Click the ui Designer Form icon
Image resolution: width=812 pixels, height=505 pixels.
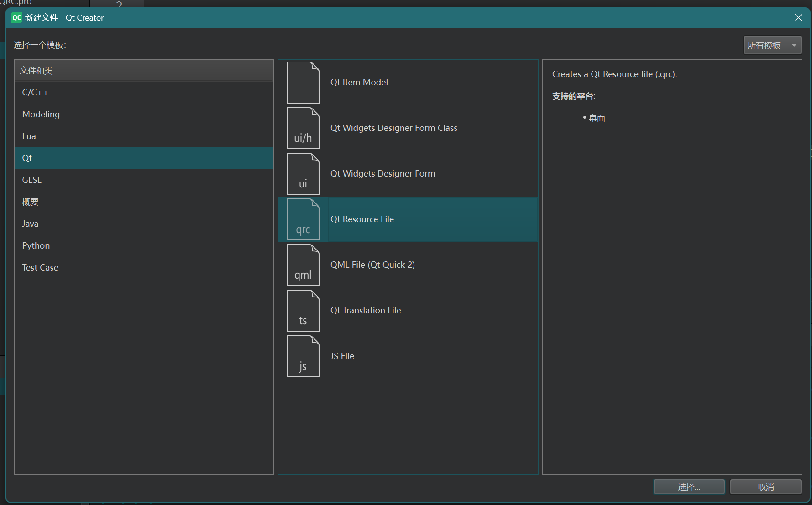[x=303, y=174]
